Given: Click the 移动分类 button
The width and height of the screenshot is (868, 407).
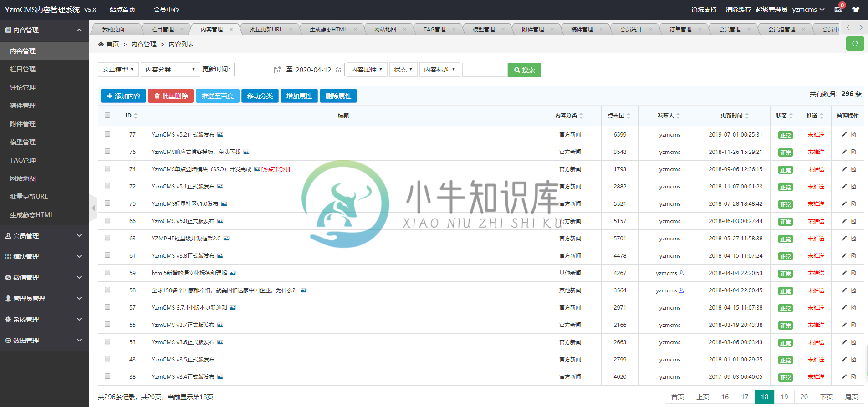Looking at the screenshot, I should coord(260,96).
